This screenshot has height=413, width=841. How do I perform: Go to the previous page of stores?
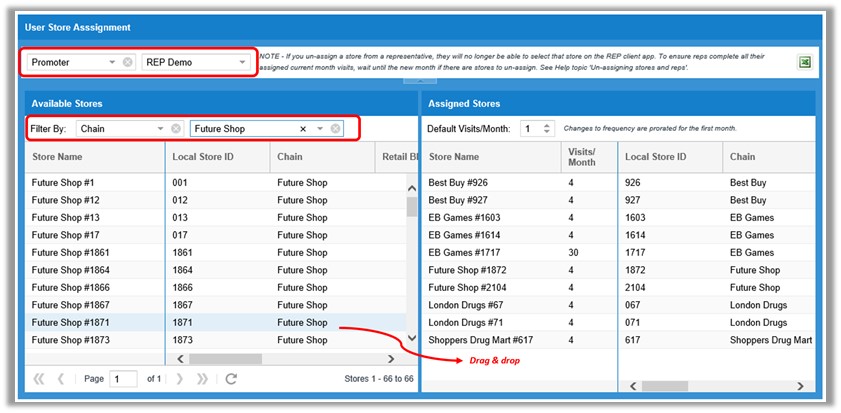pos(61,379)
